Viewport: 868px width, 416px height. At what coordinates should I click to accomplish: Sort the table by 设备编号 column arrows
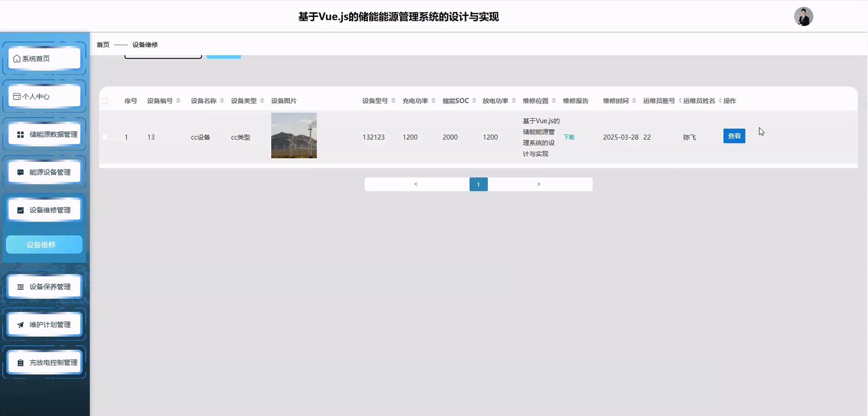coord(178,101)
